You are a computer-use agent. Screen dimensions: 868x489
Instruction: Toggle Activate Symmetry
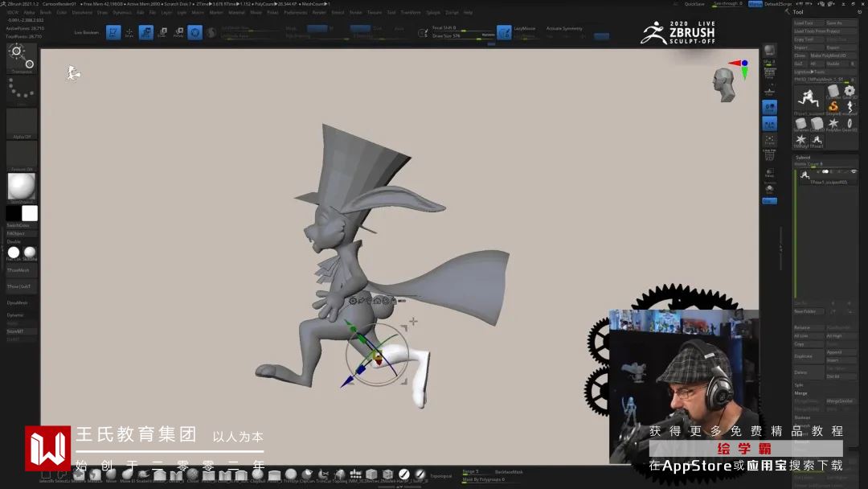point(564,28)
